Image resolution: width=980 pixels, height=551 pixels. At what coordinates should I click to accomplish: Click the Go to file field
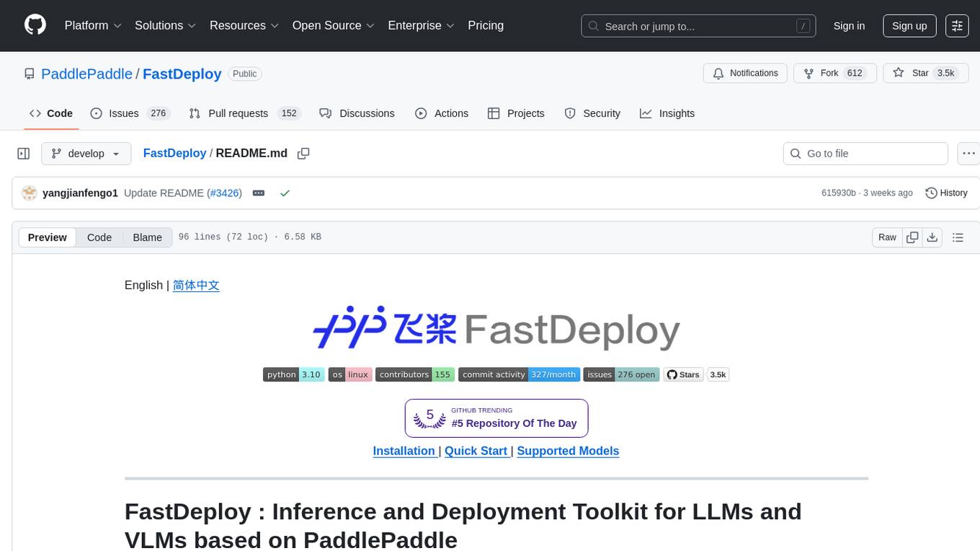coord(865,154)
